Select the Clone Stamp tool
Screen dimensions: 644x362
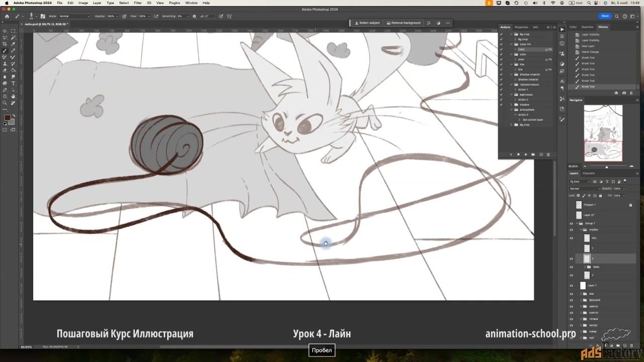pos(5,63)
